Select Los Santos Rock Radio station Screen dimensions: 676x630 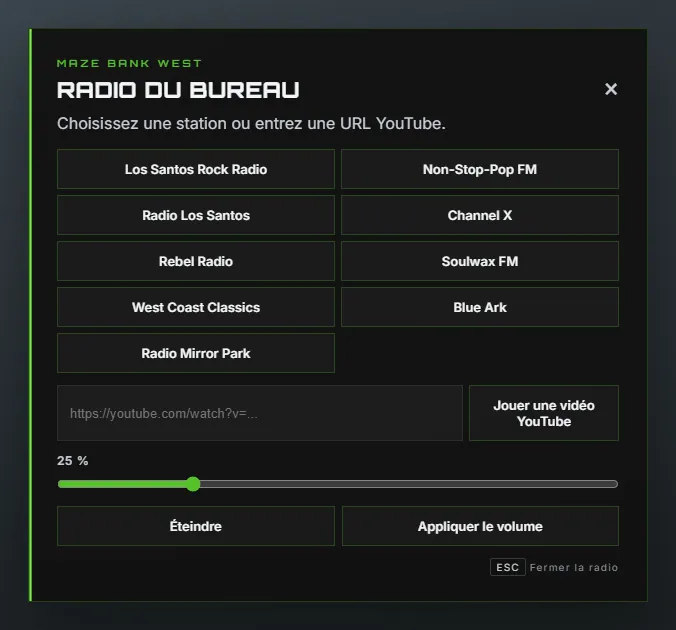pos(196,169)
